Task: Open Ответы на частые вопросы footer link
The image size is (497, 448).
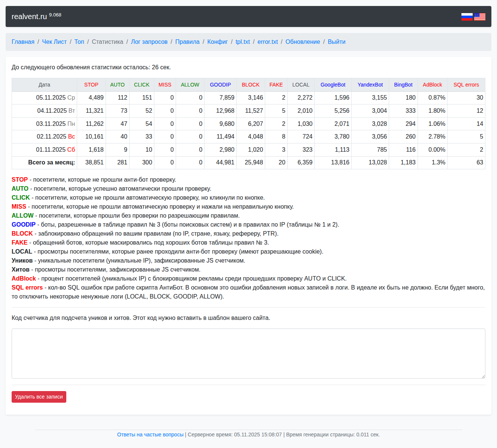Action: 150,435
